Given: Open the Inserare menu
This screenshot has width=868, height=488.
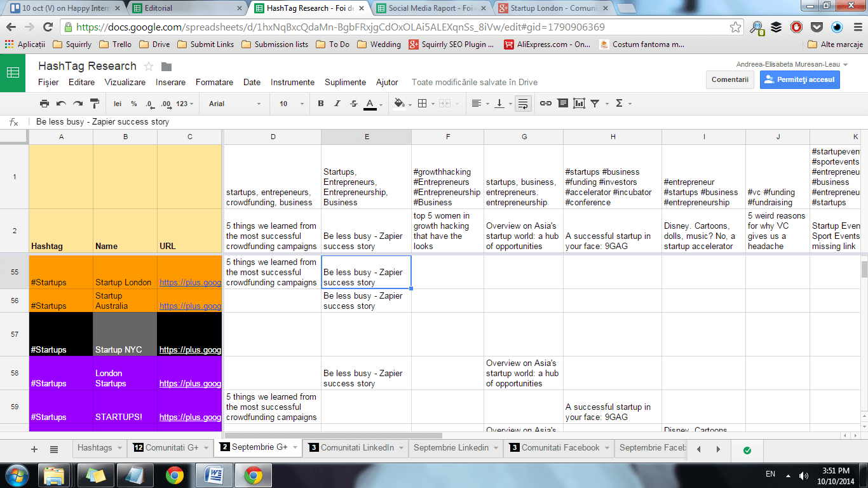Looking at the screenshot, I should click(x=171, y=82).
